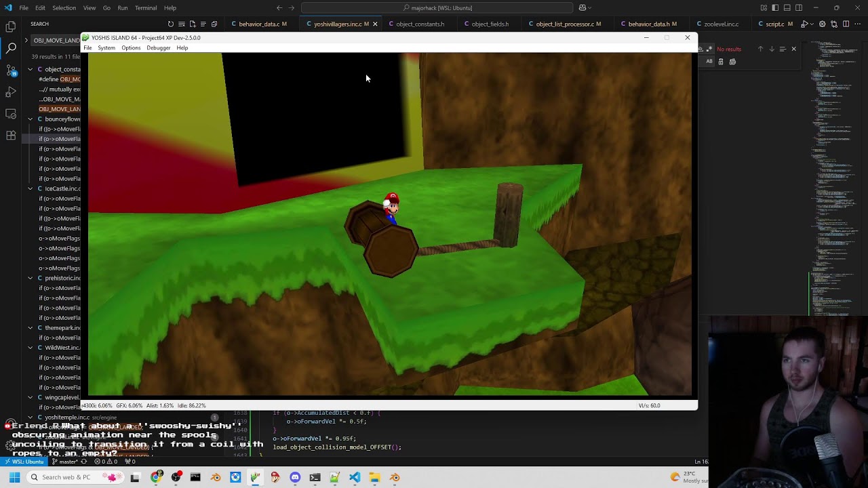Collapse wingcaplevel results group
The height and width of the screenshot is (488, 868).
30,397
